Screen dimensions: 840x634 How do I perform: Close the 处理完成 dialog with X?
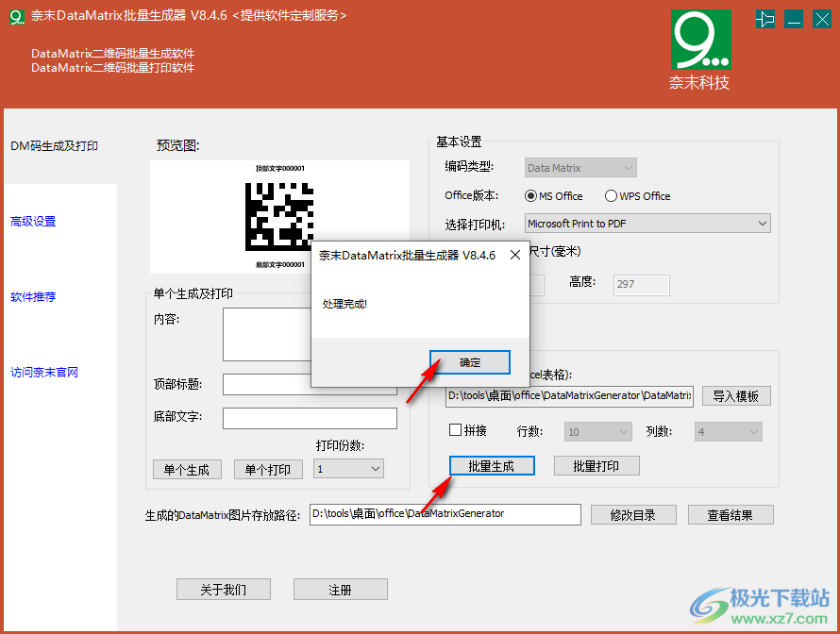[514, 255]
